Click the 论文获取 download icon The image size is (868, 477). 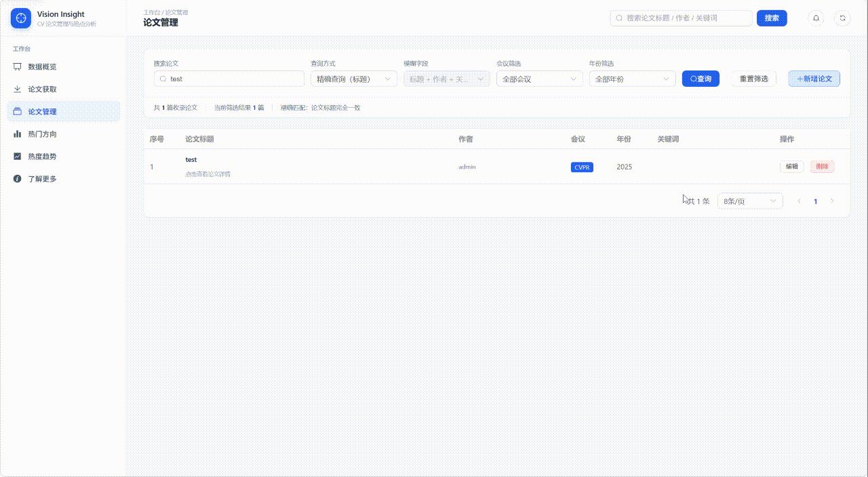click(18, 89)
